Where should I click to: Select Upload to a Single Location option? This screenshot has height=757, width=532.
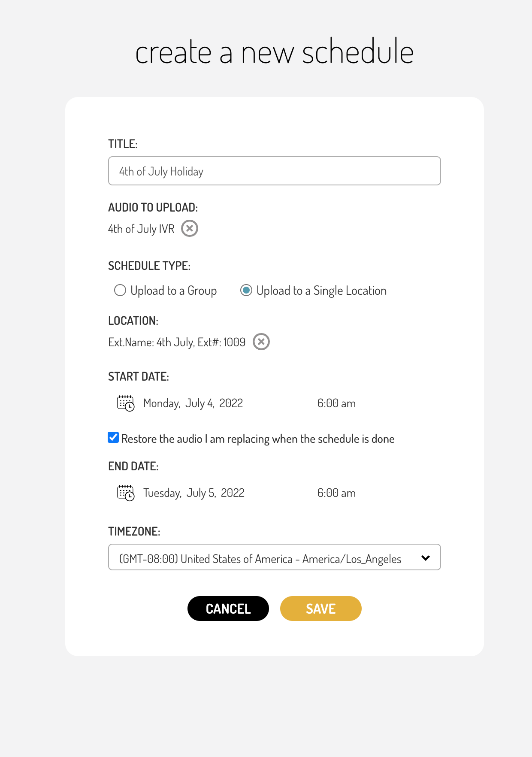[246, 291]
